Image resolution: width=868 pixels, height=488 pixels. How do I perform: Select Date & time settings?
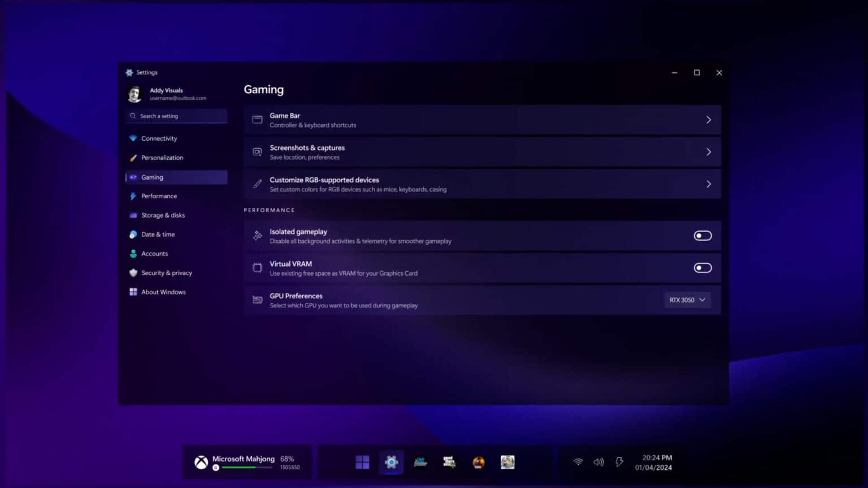158,234
